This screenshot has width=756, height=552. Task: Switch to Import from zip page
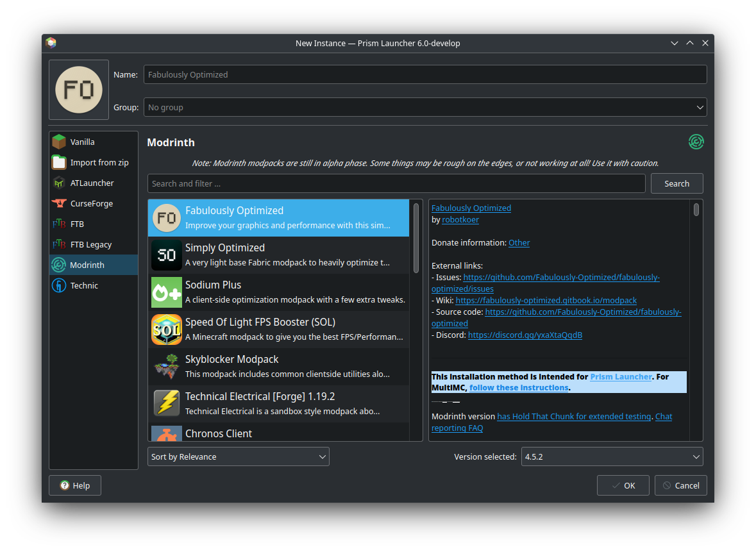click(x=94, y=162)
